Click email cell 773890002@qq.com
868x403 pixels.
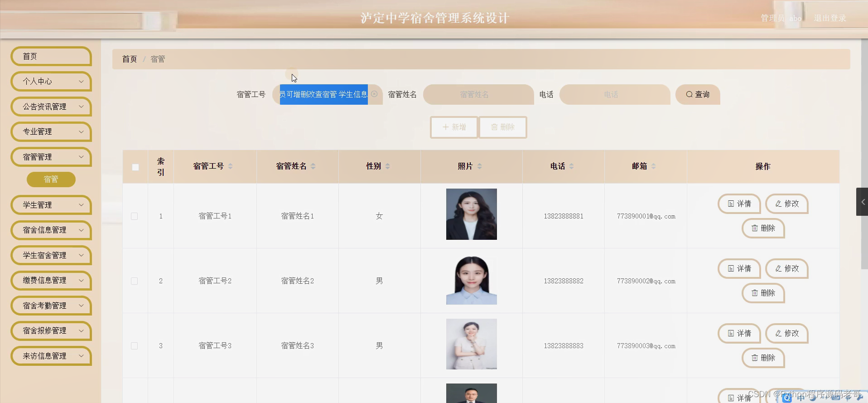tap(646, 281)
